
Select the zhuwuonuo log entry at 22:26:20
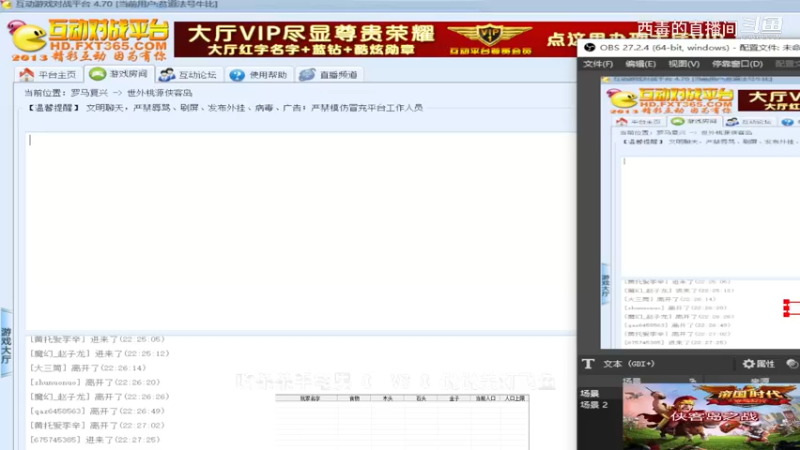(95, 382)
